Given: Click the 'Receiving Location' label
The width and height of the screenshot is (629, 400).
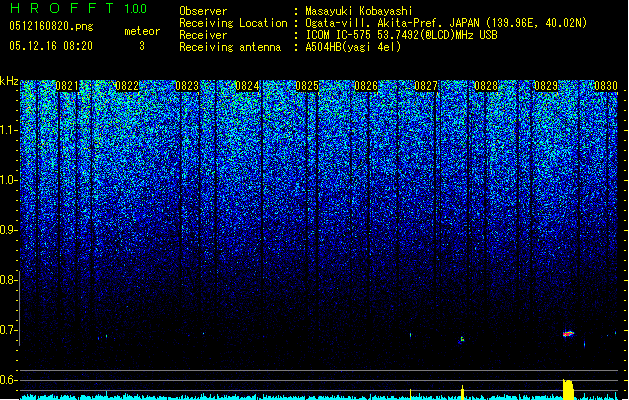Looking at the screenshot, I should click(233, 23).
